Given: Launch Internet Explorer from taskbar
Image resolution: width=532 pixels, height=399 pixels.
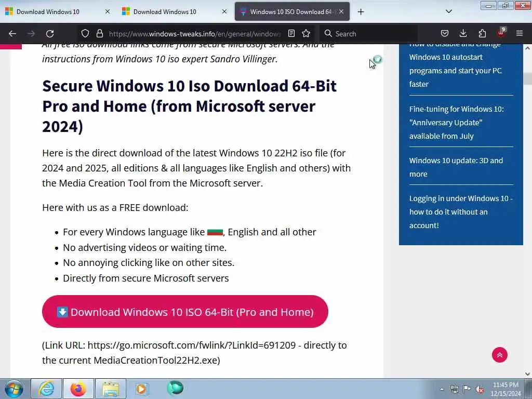Looking at the screenshot, I should tap(46, 389).
